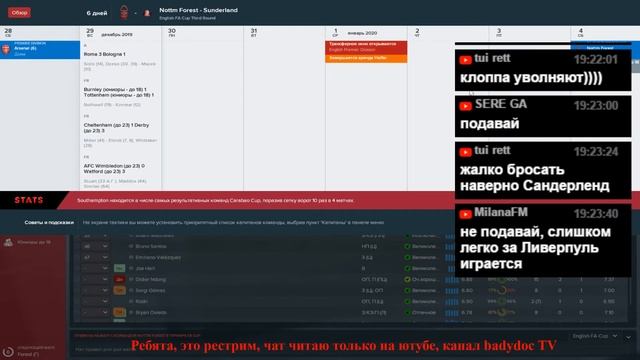Open the red transfer window event
Viewport: 640px width, 360px height.
tap(366, 47)
